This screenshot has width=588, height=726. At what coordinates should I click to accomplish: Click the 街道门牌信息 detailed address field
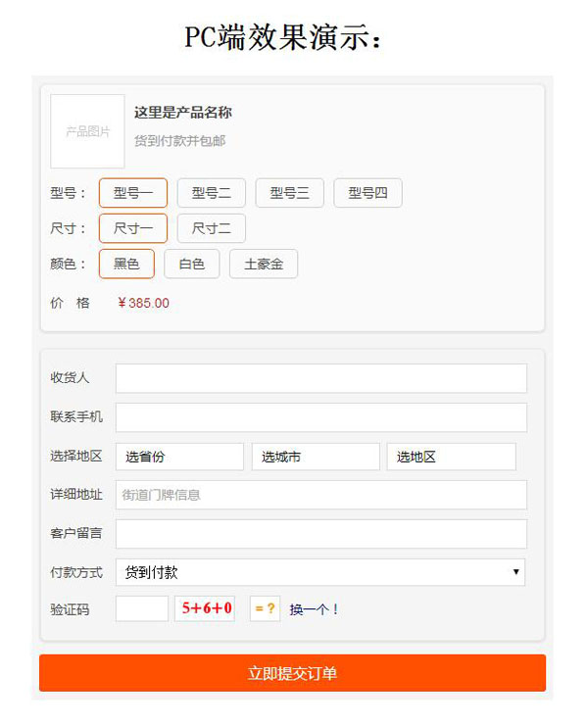320,495
